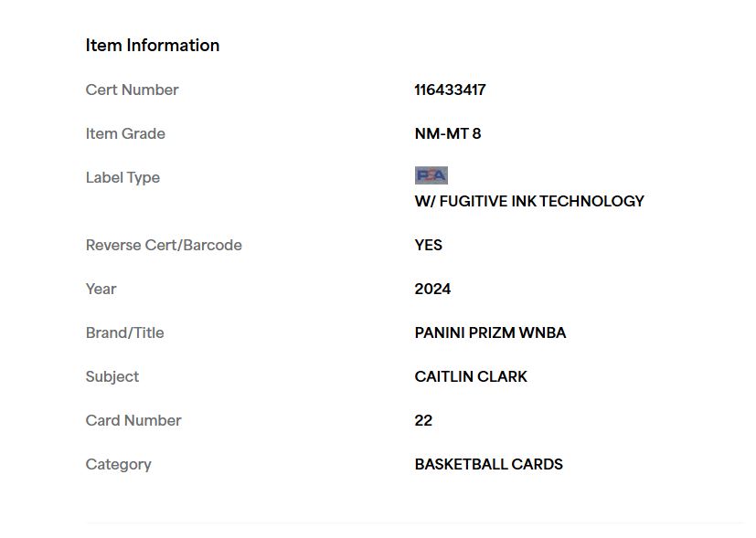Click the year value 2024
This screenshot has width=756, height=538.
tap(432, 289)
